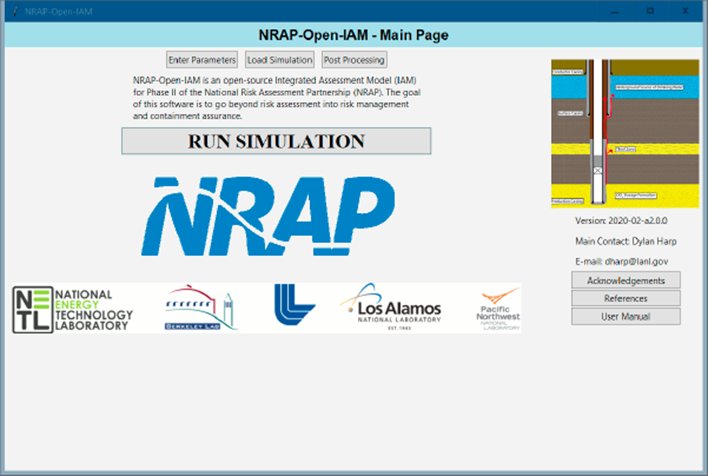708x476 pixels.
Task: Click the Main Contact: Dylan Harp text
Action: pyautogui.click(x=626, y=241)
